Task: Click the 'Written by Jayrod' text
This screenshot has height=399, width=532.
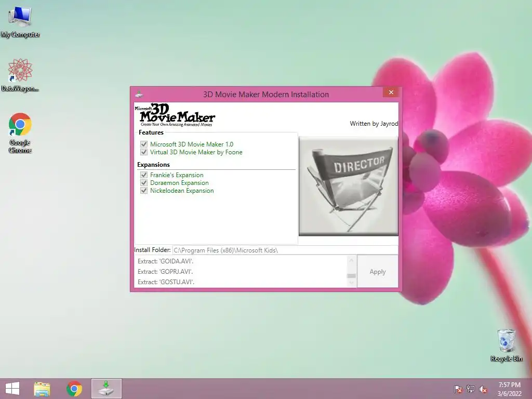Action: [374, 124]
